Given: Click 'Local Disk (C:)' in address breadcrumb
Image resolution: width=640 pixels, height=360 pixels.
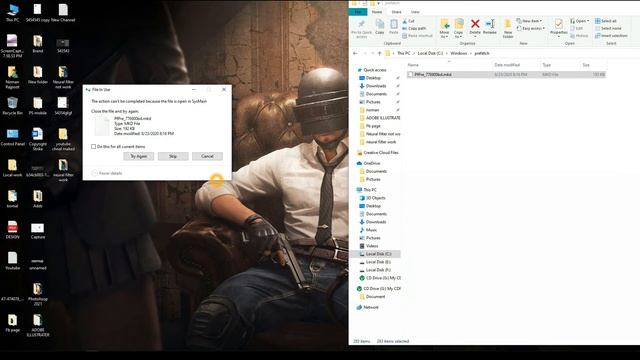Looking at the screenshot, I should (430, 53).
